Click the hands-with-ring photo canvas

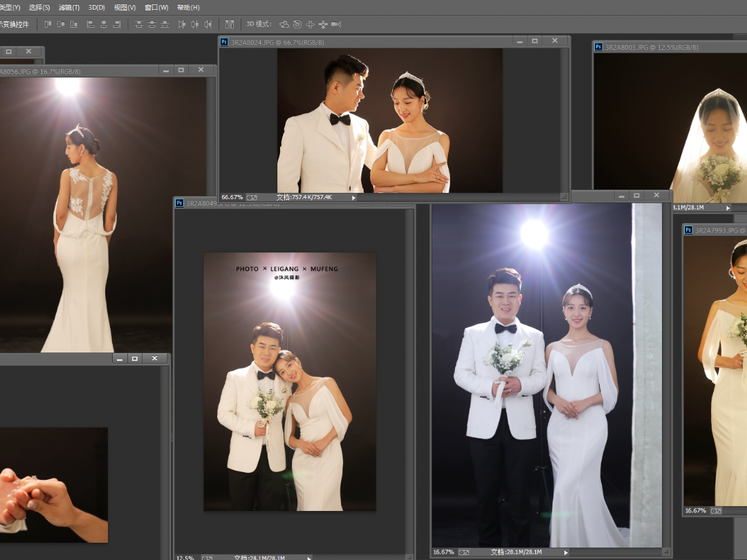(x=54, y=485)
